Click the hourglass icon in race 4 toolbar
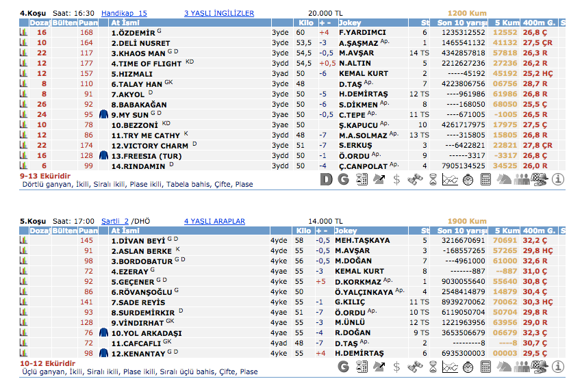The width and height of the screenshot is (582, 392). click(433, 179)
